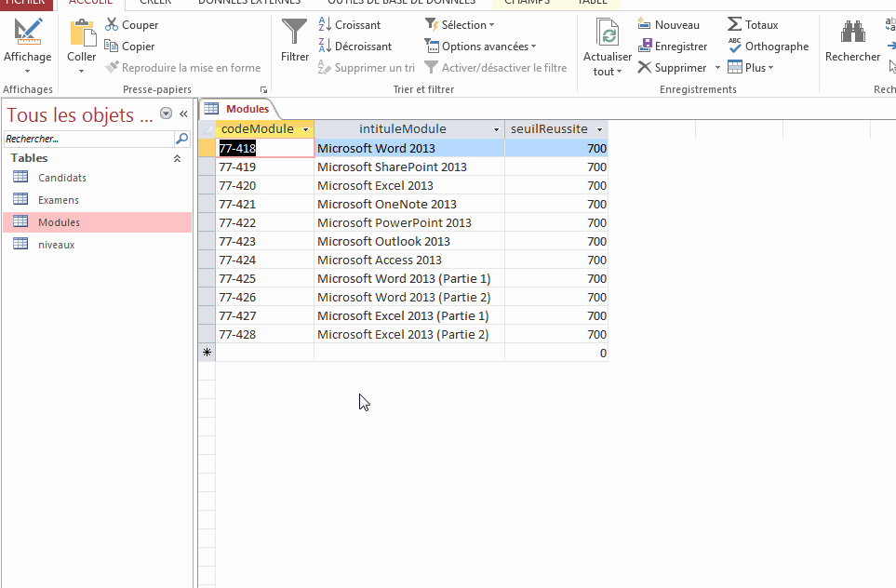Open the Affichage dropdown arrow
Viewport: 896px width, 588px height.
tap(27, 72)
